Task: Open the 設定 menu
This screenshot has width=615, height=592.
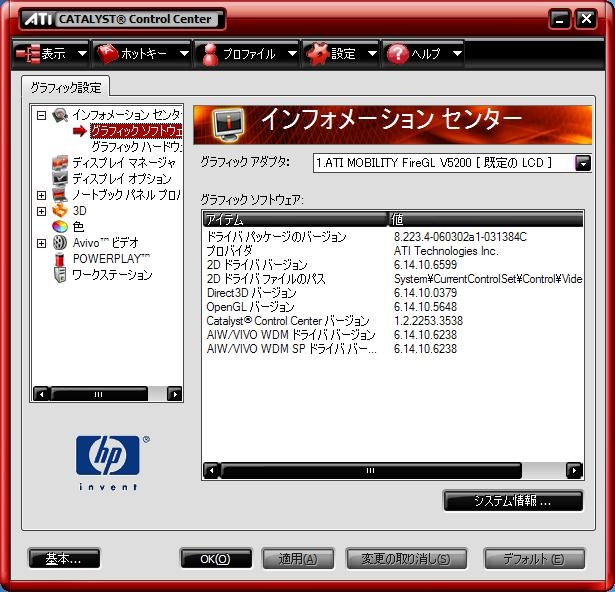Action: click(341, 54)
